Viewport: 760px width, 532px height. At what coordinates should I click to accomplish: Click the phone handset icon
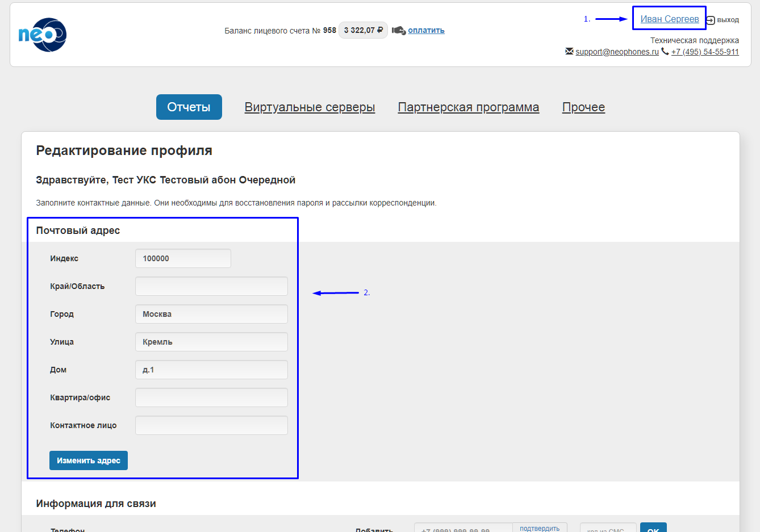point(665,51)
